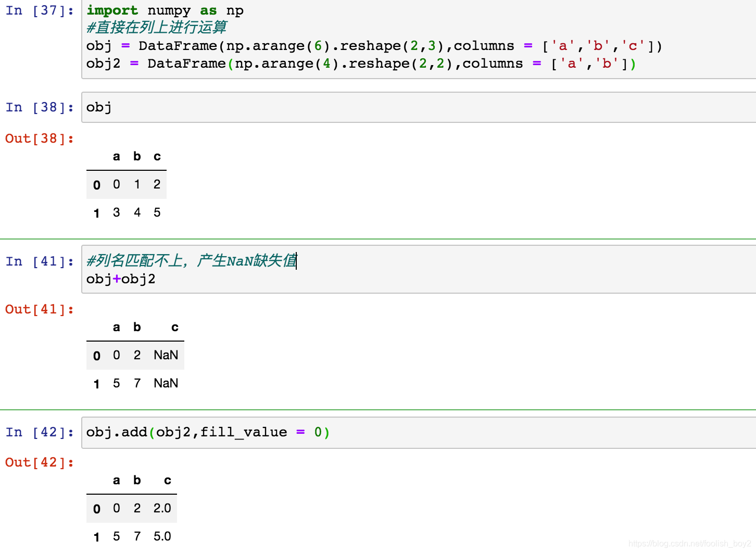Image resolution: width=756 pixels, height=553 pixels.
Task: Click the obj = DataFrame(np.arange(6) line
Action: tap(374, 46)
